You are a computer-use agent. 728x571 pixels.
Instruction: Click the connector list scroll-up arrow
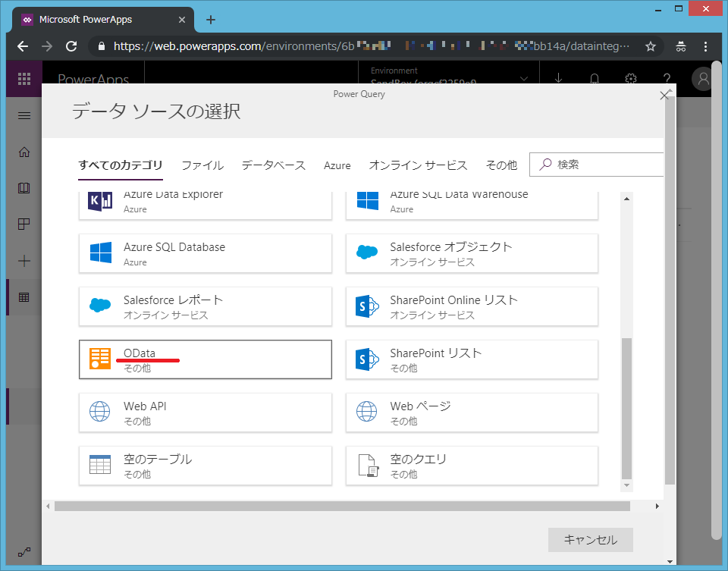pos(627,199)
